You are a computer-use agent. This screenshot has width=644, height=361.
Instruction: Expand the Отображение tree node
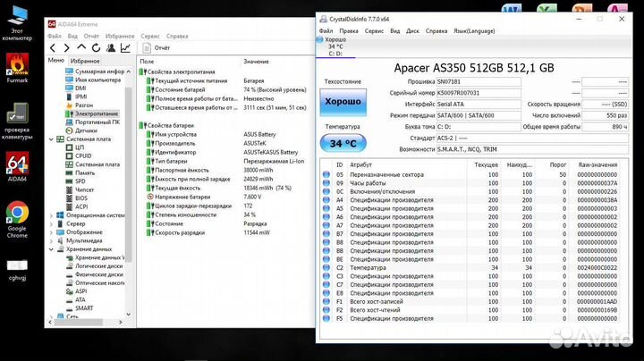point(51,232)
